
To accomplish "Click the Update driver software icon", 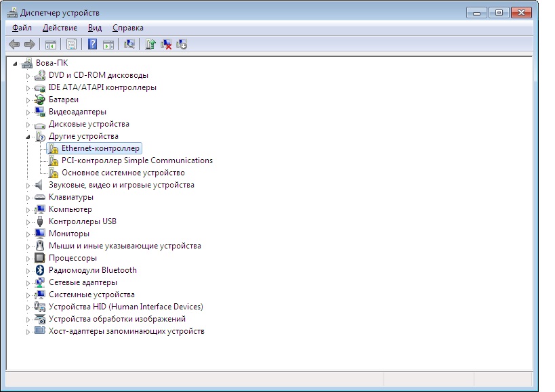I will pos(150,44).
